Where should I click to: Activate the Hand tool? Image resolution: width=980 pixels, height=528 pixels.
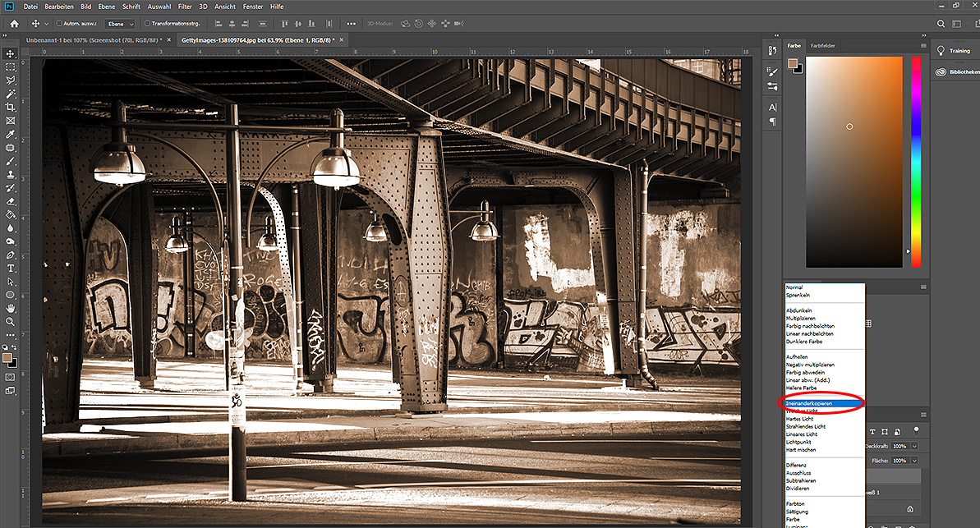(x=11, y=308)
